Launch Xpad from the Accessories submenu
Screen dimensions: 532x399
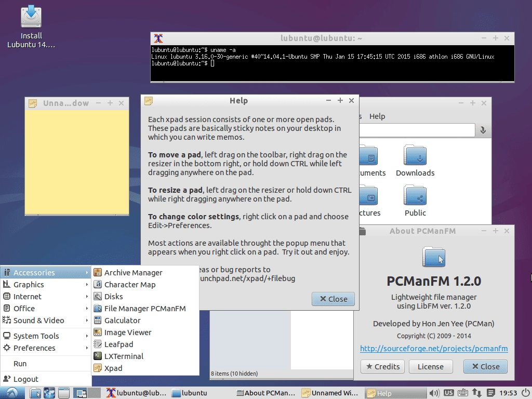pos(145,368)
